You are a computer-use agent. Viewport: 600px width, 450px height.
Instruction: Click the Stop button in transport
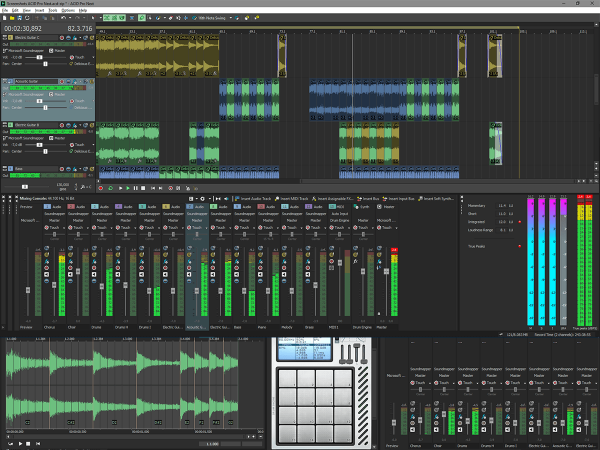tap(143, 188)
